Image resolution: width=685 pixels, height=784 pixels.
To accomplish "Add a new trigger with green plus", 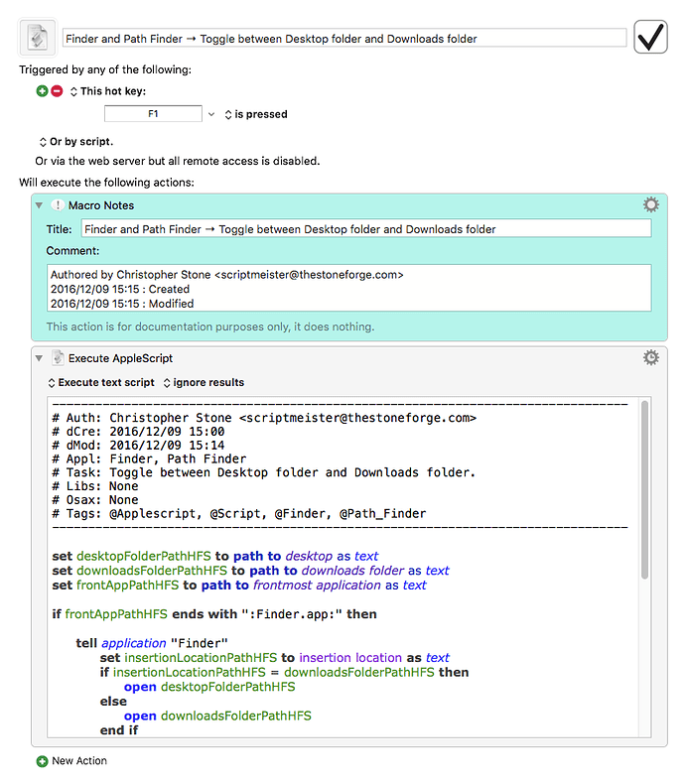I will pos(42,91).
